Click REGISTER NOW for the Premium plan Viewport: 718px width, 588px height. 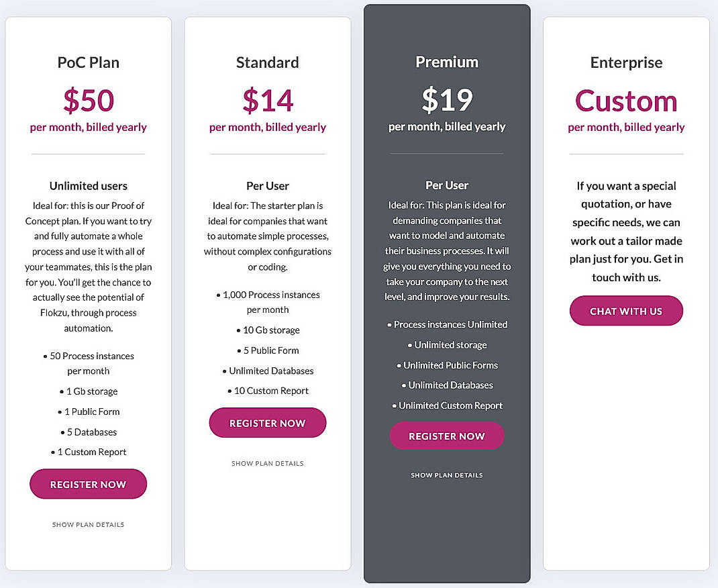[x=447, y=436]
